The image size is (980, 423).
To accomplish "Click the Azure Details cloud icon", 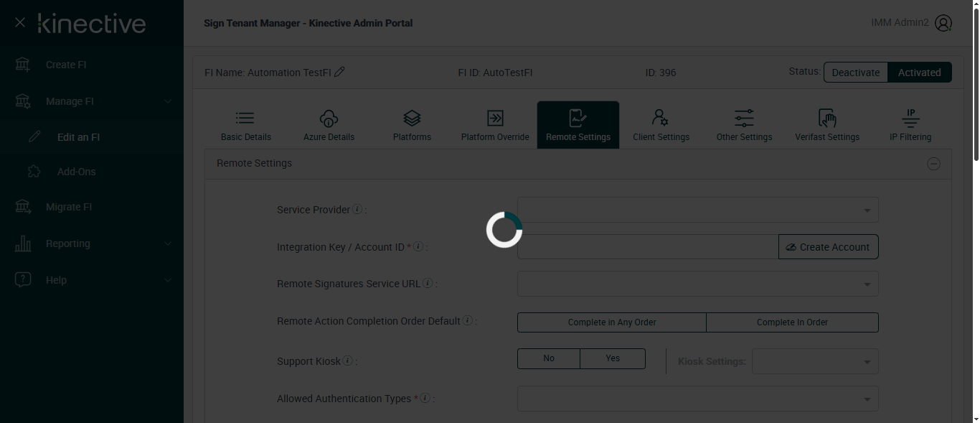I will pos(329,118).
